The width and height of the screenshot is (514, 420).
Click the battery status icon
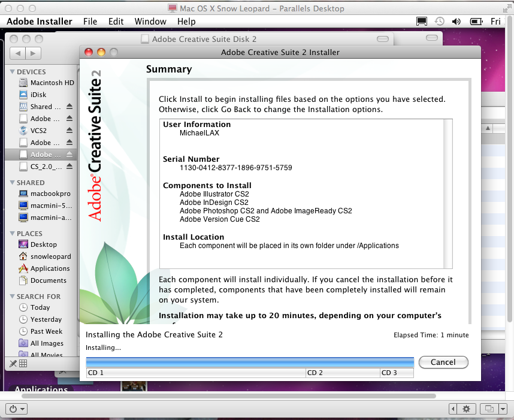[476, 22]
